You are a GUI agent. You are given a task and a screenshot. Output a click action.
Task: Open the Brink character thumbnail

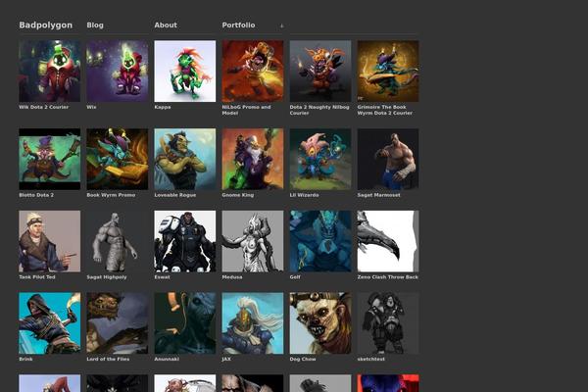tap(50, 323)
